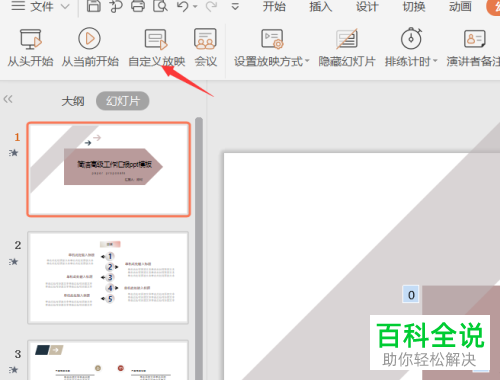Select slide 2 thumbnail
Viewport: 500px width, 380px height.
point(108,278)
